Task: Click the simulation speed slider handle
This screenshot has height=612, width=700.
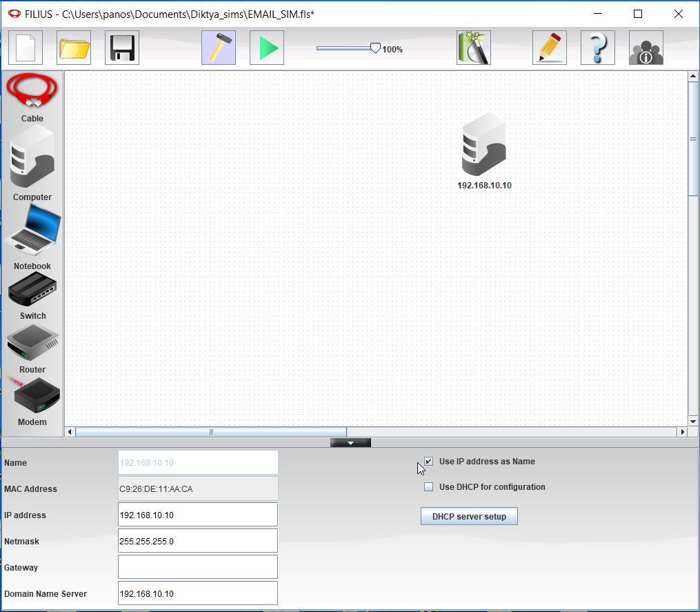Action: [375, 48]
